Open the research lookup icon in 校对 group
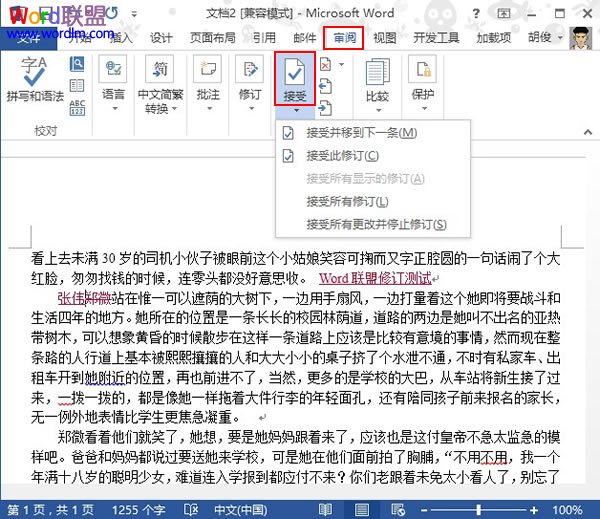The image size is (600, 519). (x=77, y=64)
